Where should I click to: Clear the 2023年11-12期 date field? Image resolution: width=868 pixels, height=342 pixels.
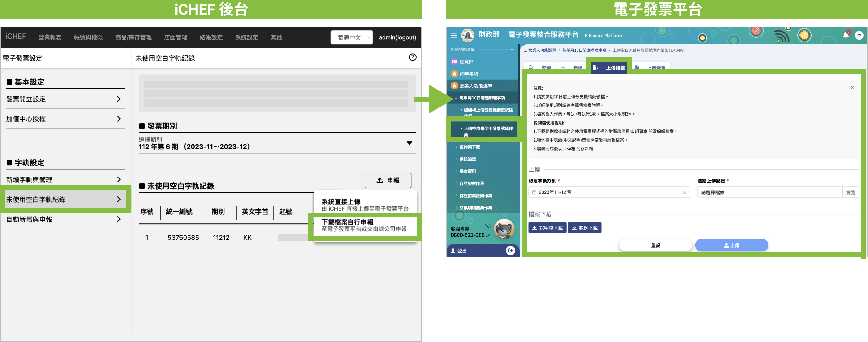pos(684,192)
